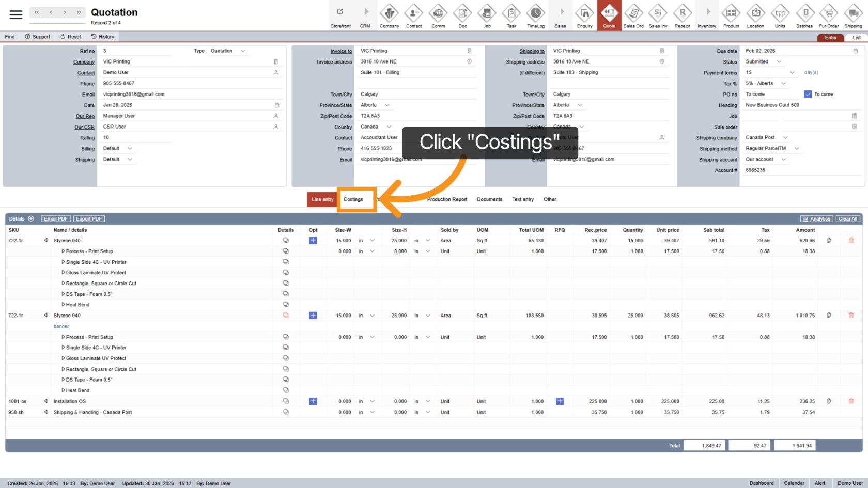Switch to the Documents tab
868x488 pixels.
click(489, 199)
